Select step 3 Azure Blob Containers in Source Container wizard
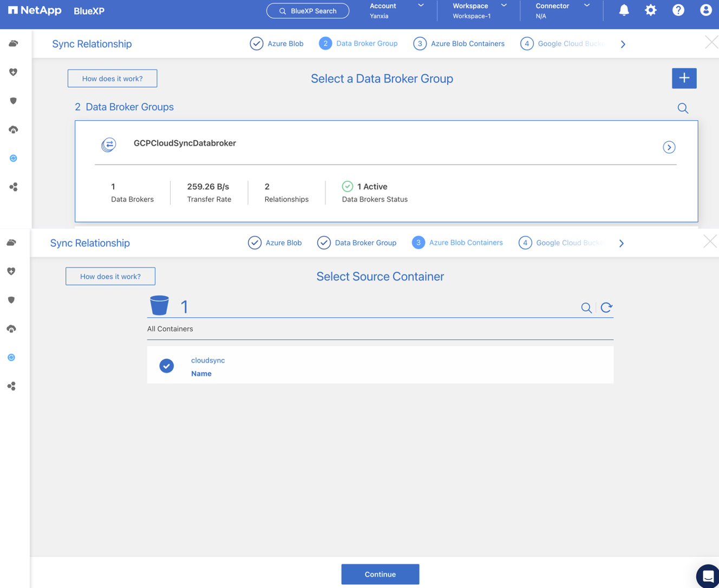Image resolution: width=719 pixels, height=588 pixels. click(x=457, y=243)
